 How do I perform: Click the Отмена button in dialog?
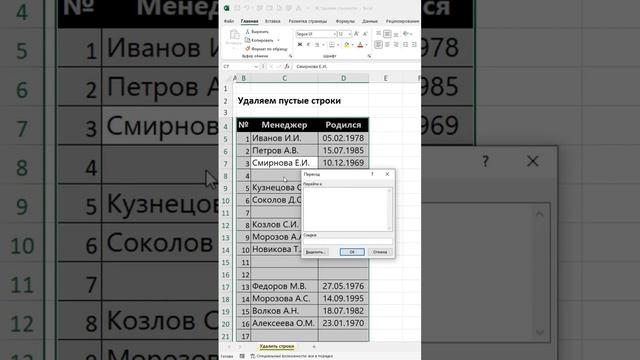coord(380,252)
